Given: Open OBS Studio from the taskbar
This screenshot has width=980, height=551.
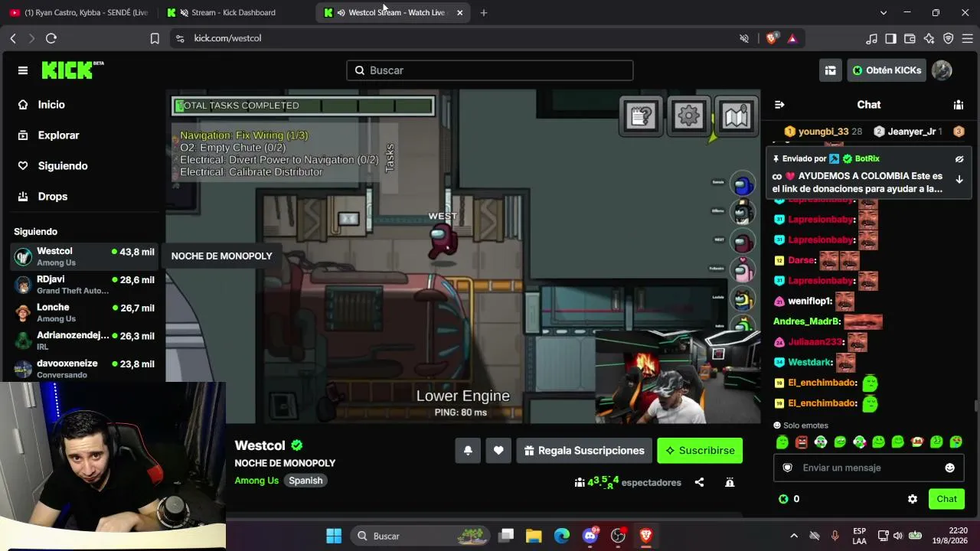Looking at the screenshot, I should (x=618, y=536).
